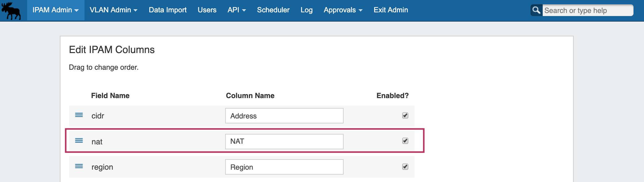644x182 pixels.
Task: Select the NAT column name input
Action: [284, 141]
